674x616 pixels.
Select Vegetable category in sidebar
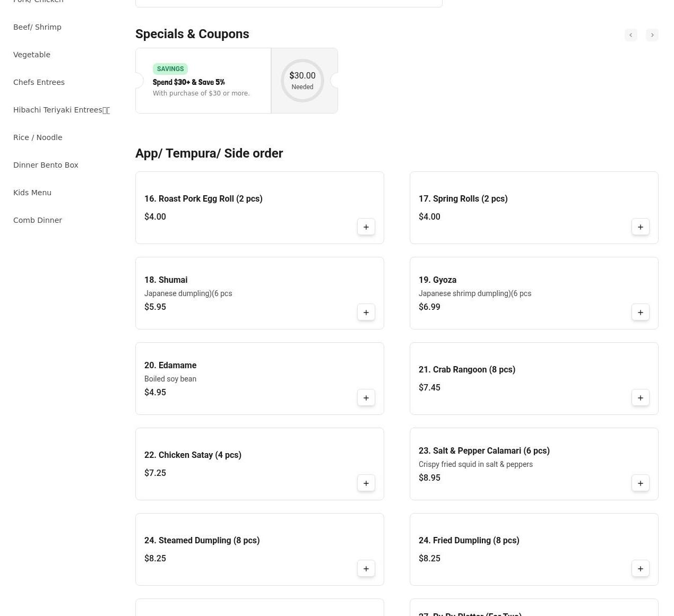point(32,55)
